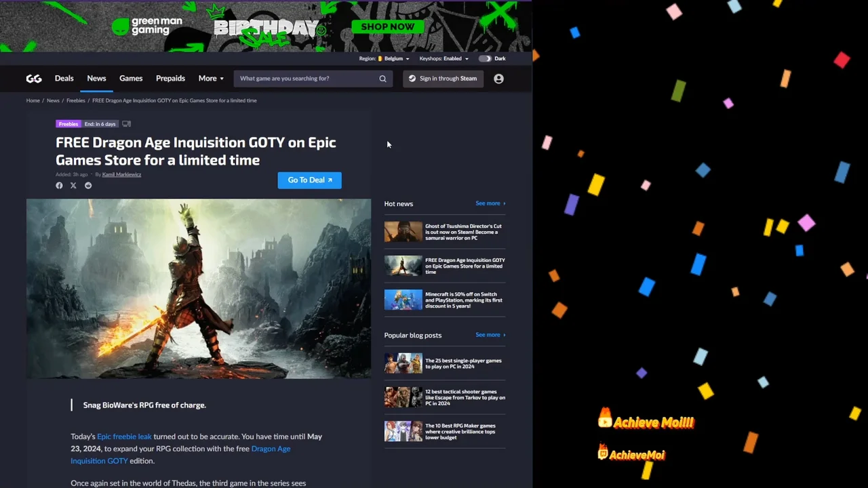
Task: Share the article on Facebook
Action: 59,186
